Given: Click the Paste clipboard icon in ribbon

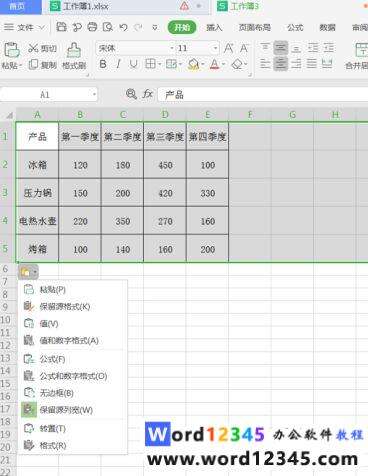Looking at the screenshot, I should click(x=12, y=50).
